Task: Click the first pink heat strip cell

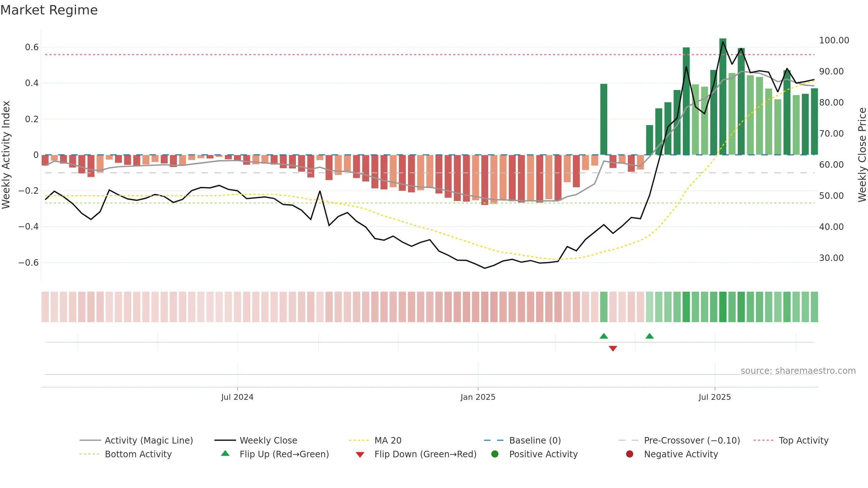Action: pos(45,307)
